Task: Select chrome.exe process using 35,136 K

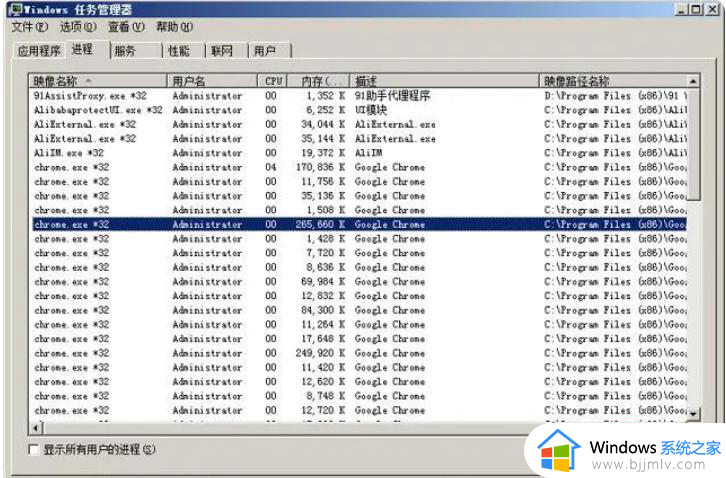Action: point(359,196)
